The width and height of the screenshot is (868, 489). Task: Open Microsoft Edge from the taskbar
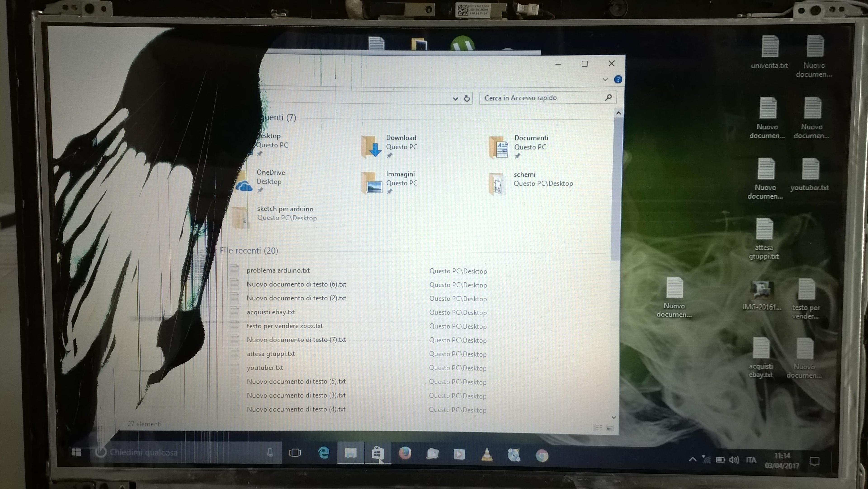(323, 453)
